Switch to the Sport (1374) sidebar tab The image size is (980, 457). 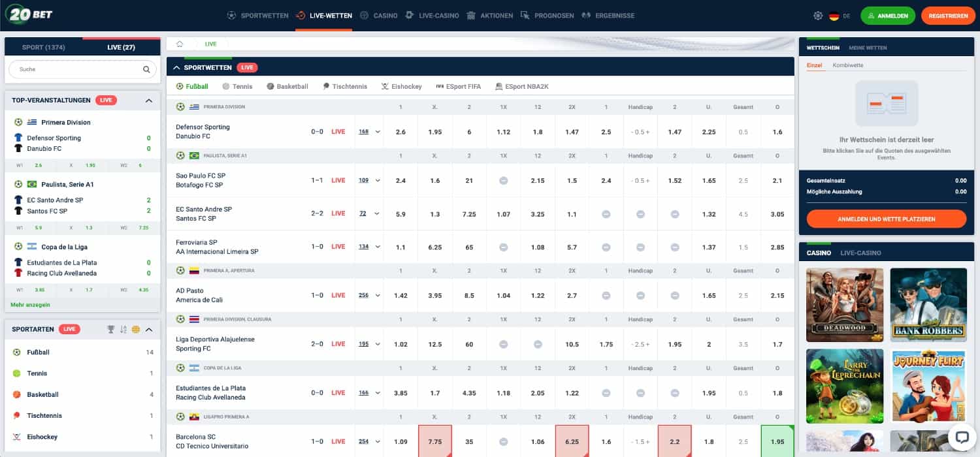43,48
